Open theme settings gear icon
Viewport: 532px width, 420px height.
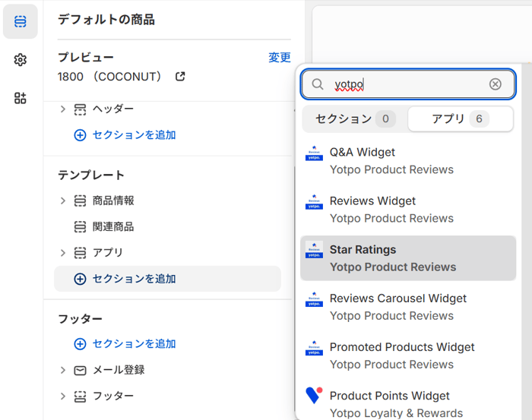20,60
